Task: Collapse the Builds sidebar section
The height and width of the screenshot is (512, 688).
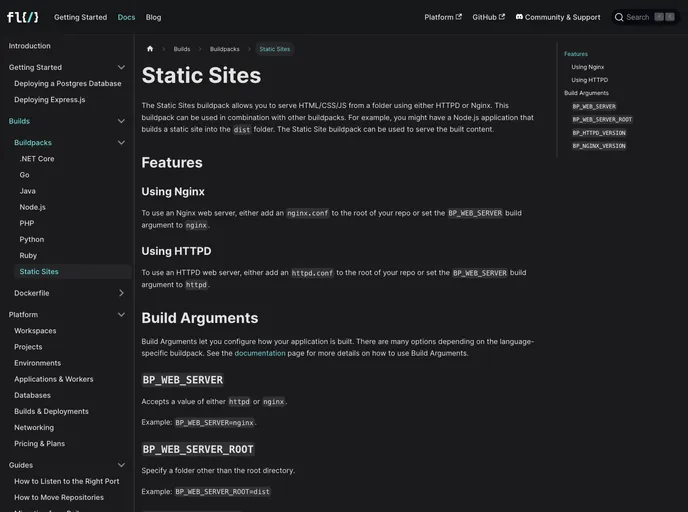Action: coord(121,121)
